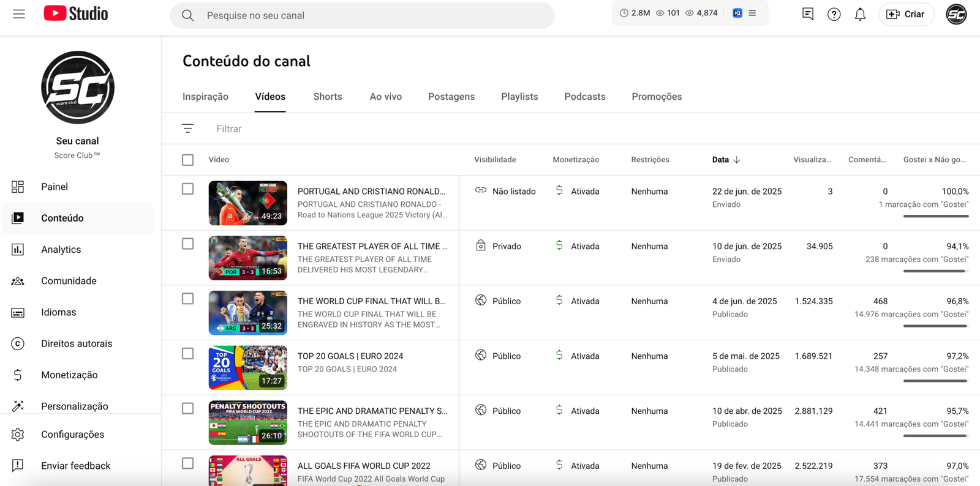Click the clock icon beside 2.8M

pyautogui.click(x=624, y=13)
